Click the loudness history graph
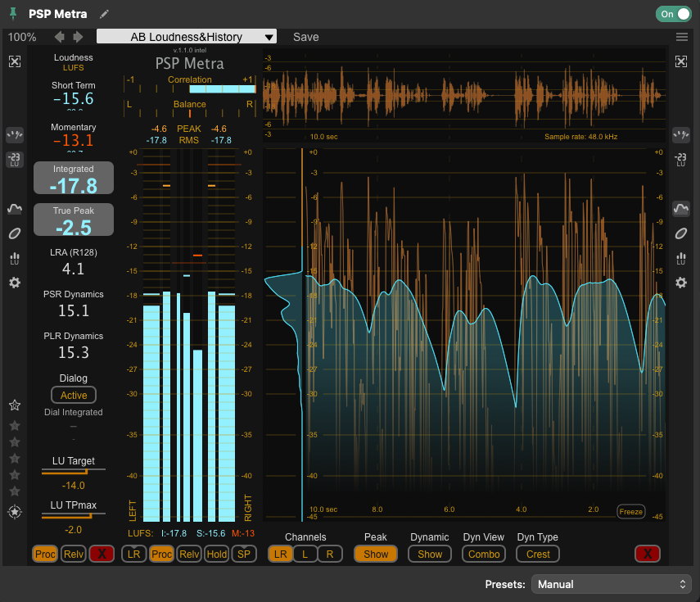This screenshot has height=602, width=700. 485,335
